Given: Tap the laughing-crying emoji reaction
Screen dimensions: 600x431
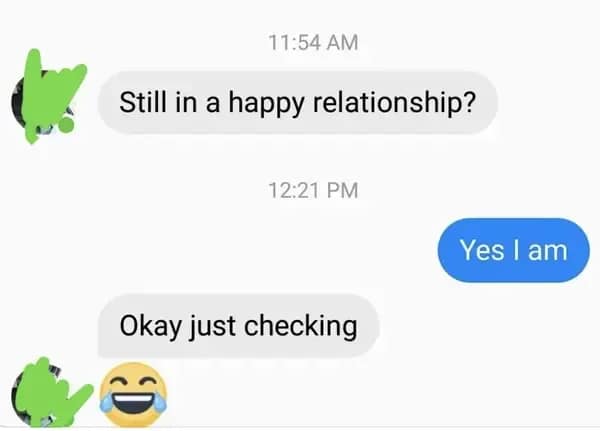Looking at the screenshot, I should pos(133,394).
